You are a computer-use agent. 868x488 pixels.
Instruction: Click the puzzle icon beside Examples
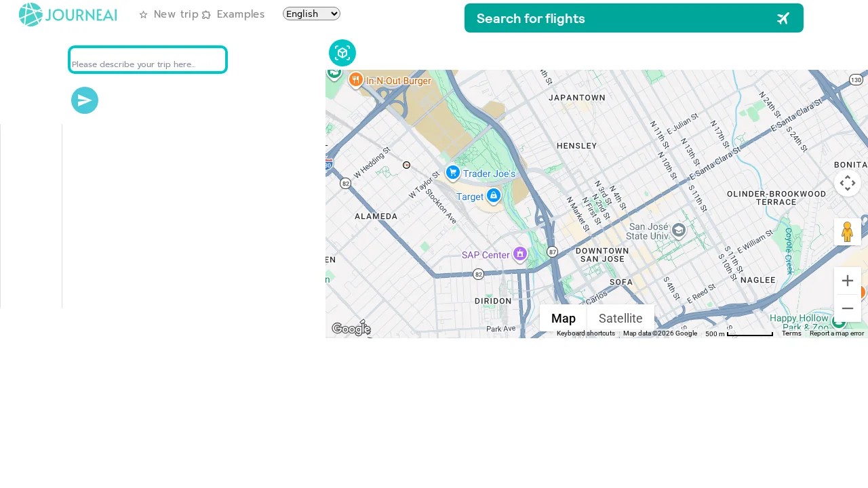tap(206, 15)
